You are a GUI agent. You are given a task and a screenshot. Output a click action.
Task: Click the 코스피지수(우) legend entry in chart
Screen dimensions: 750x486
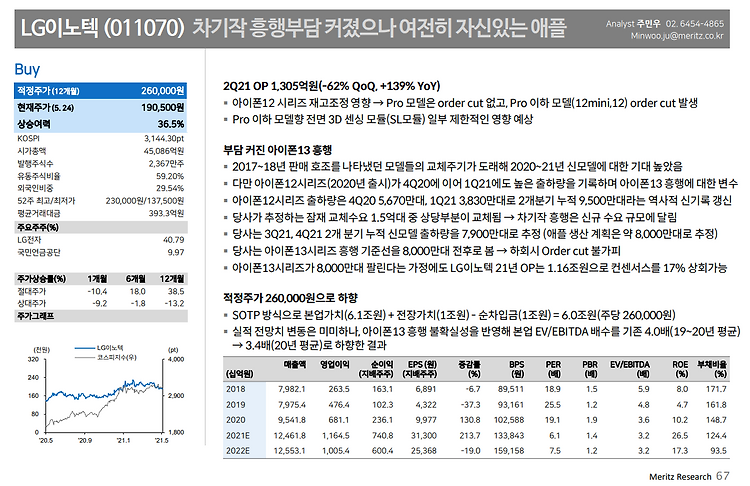[x=106, y=357]
